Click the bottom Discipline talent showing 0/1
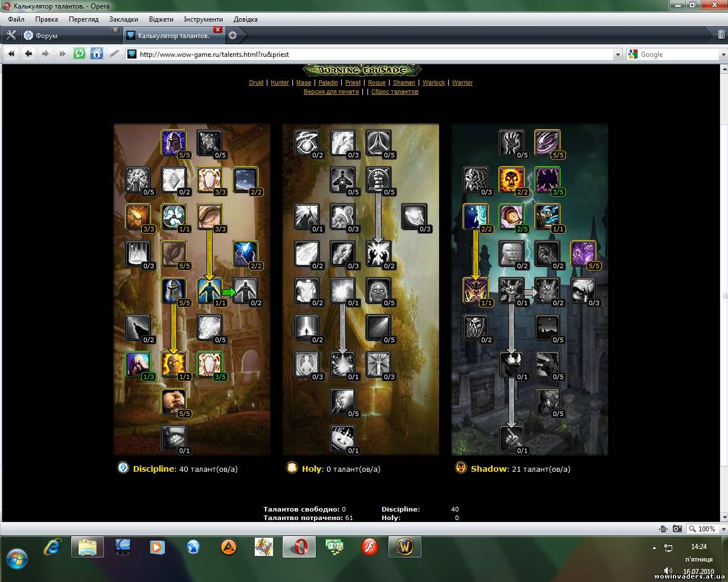 pos(174,438)
